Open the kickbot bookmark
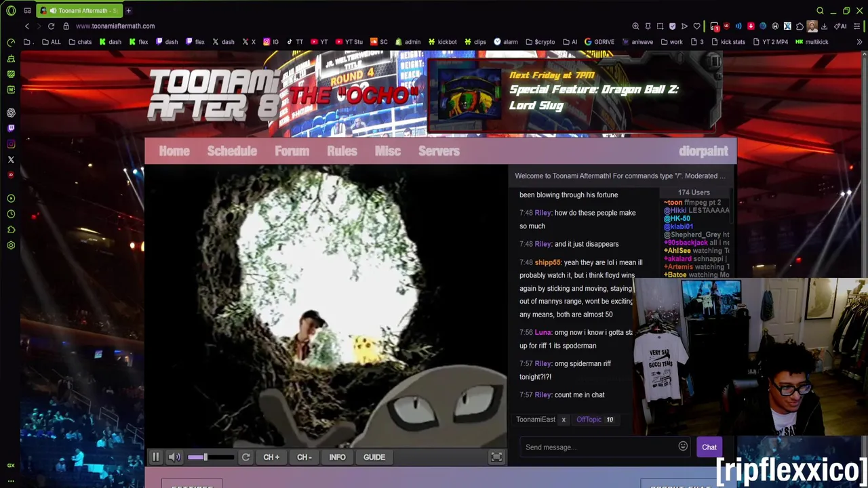The height and width of the screenshot is (488, 868). pos(442,42)
